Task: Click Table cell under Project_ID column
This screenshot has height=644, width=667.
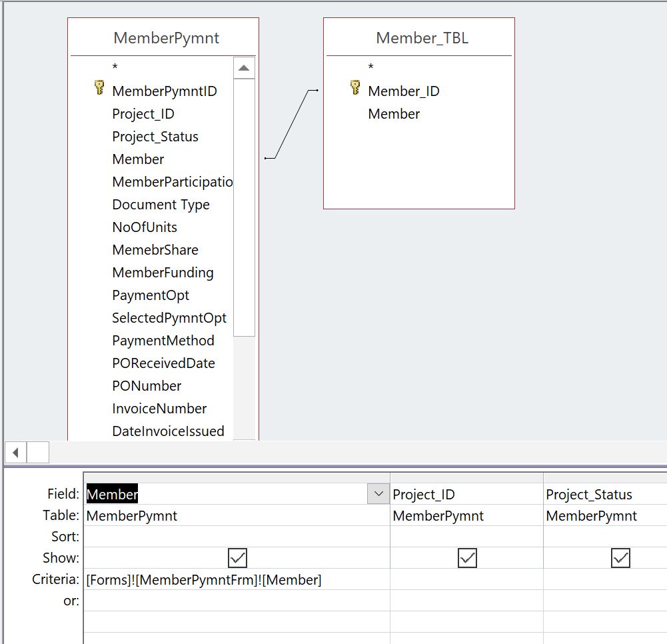Action: coord(466,515)
